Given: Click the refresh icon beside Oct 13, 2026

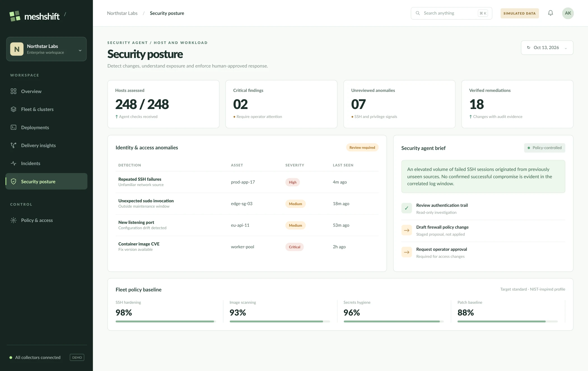Looking at the screenshot, I should point(529,48).
